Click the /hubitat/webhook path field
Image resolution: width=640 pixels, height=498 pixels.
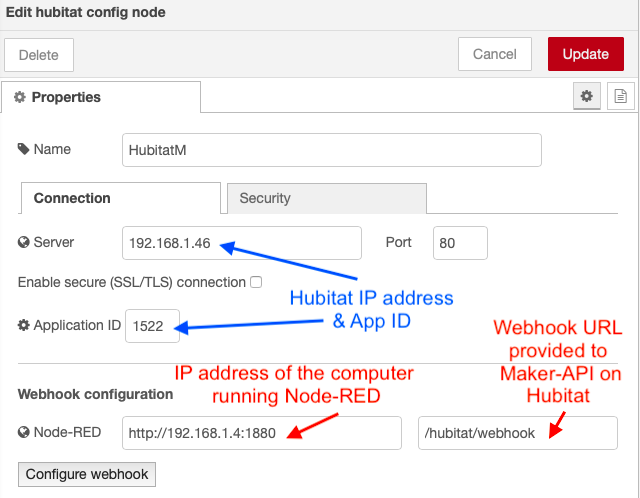(x=518, y=433)
